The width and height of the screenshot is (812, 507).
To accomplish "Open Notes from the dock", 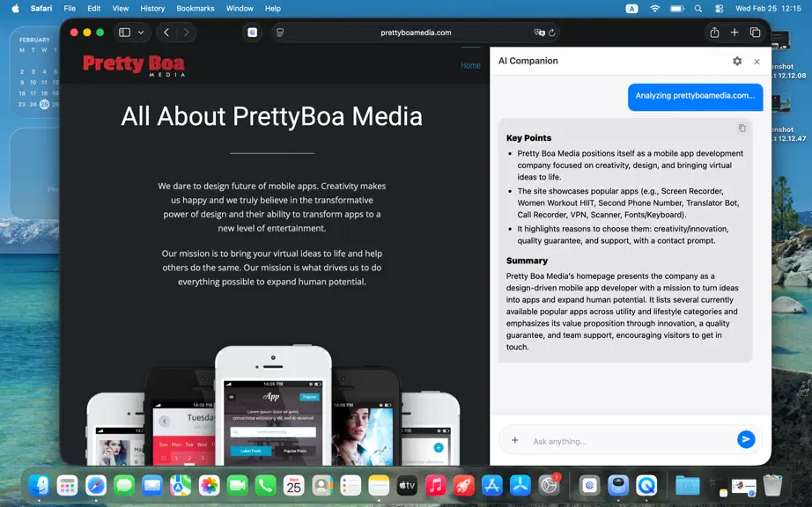I will click(379, 485).
